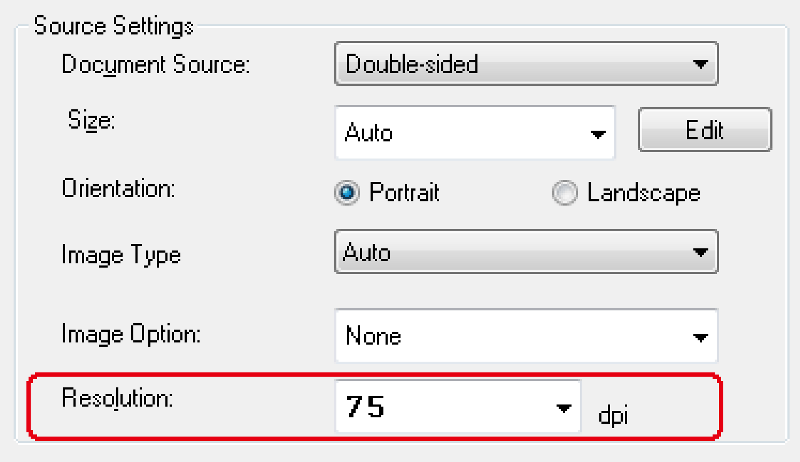Expand the Image Option dropdown arrow
This screenshot has width=800, height=462.
point(699,337)
